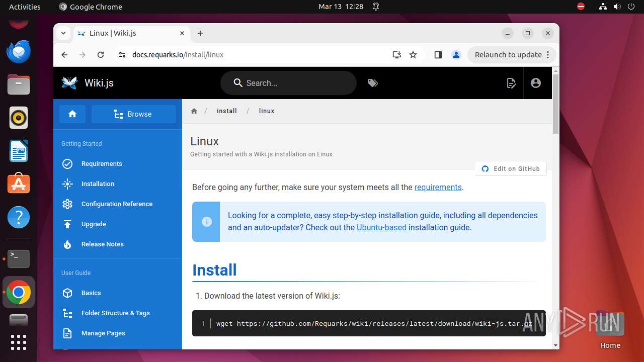Click the address bar URL
This screenshot has height=362, width=644.
point(178,55)
